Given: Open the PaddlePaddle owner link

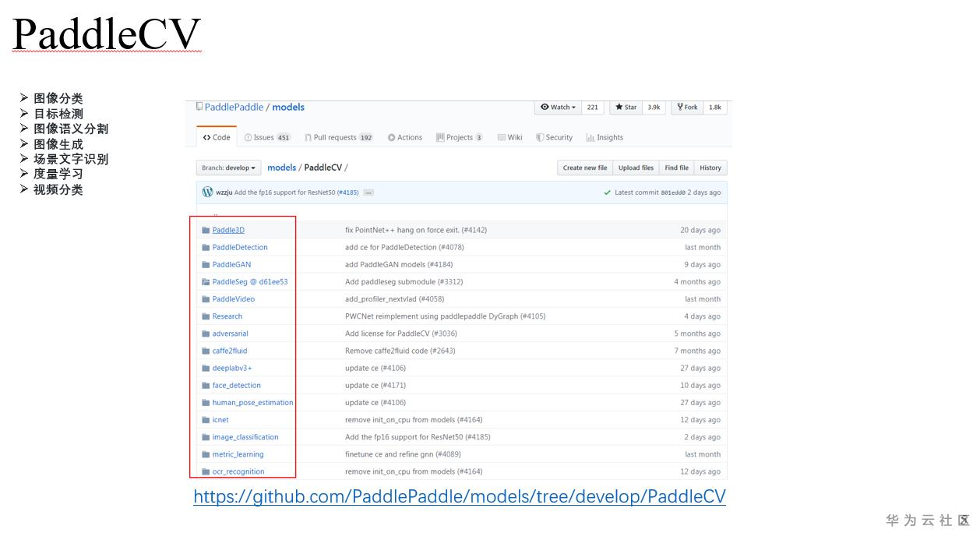Looking at the screenshot, I should [234, 108].
